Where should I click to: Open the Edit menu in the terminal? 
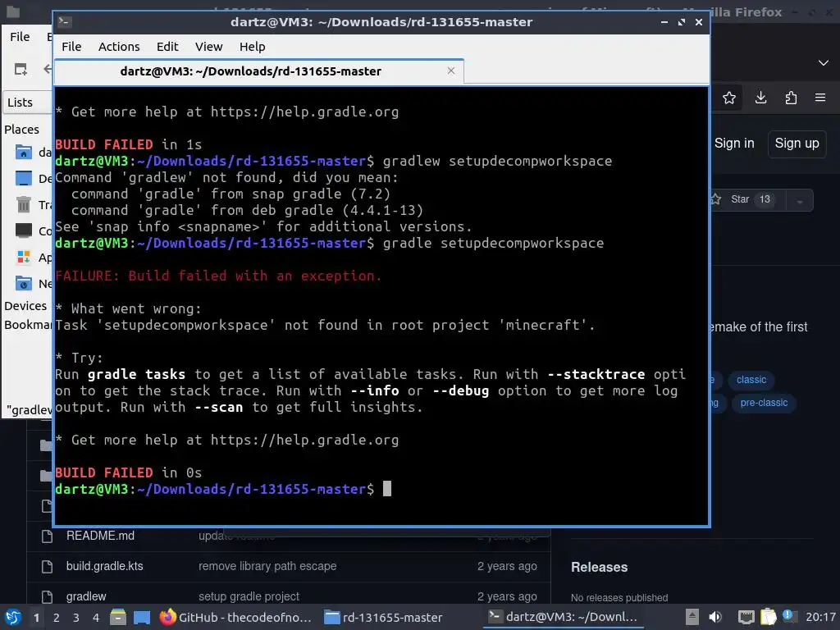(x=167, y=47)
